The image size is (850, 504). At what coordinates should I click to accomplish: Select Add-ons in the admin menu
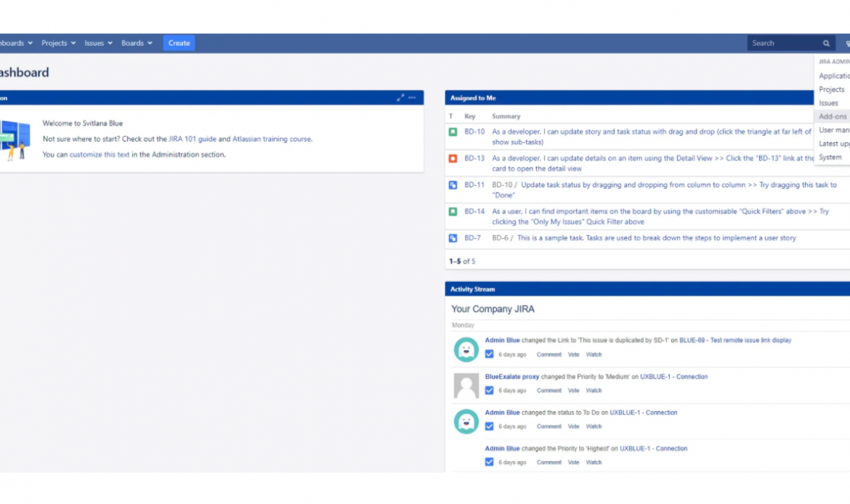coord(833,116)
